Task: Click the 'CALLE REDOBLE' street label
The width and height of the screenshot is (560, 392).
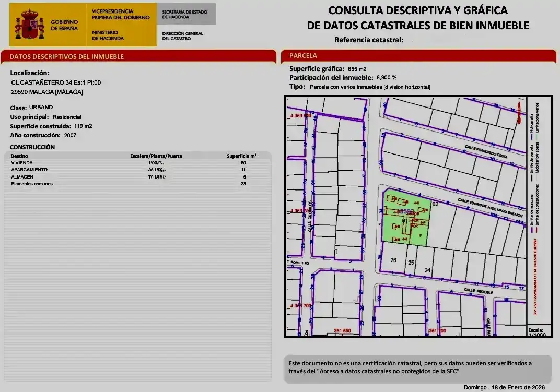Action: coord(479,291)
